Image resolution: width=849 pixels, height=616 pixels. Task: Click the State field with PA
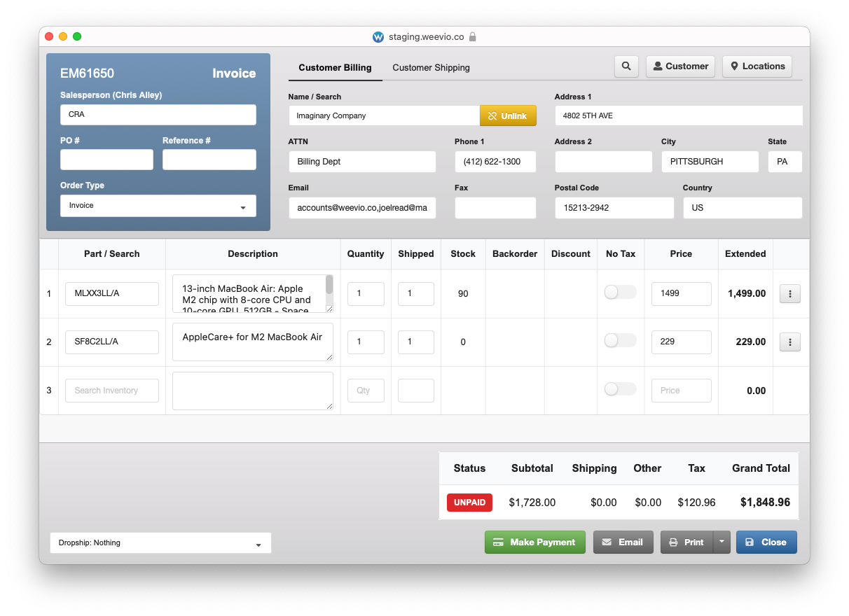[x=785, y=162]
